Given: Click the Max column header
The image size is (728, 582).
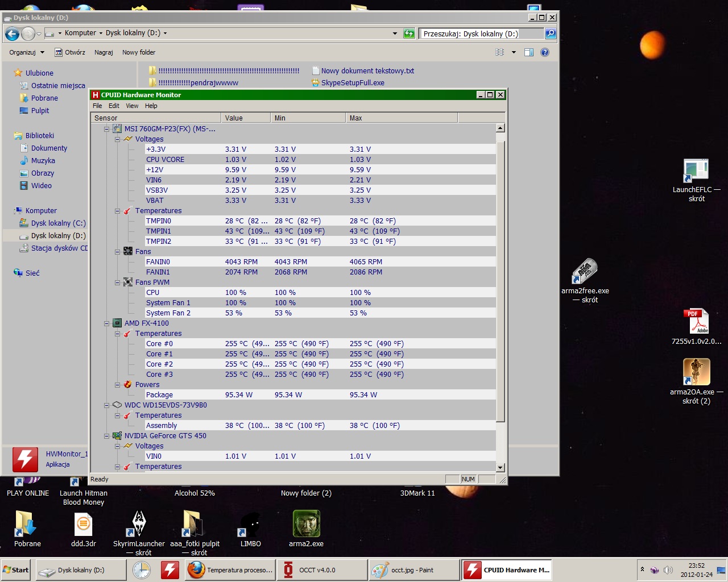Looking at the screenshot, I should pyautogui.click(x=402, y=118).
